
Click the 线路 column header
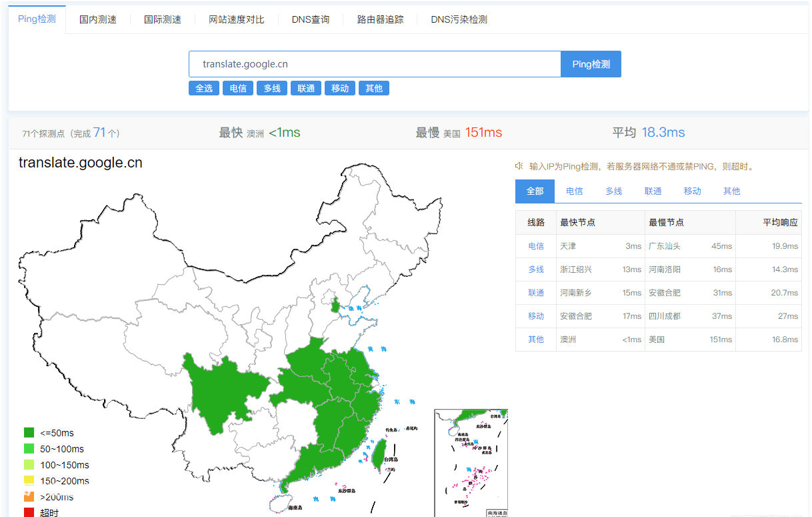click(536, 223)
